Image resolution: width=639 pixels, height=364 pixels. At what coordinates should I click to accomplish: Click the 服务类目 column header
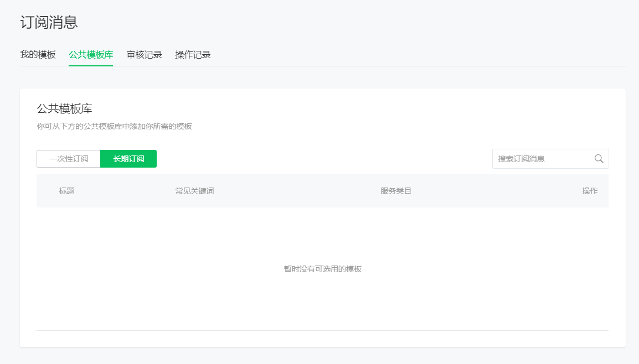pyautogui.click(x=396, y=191)
